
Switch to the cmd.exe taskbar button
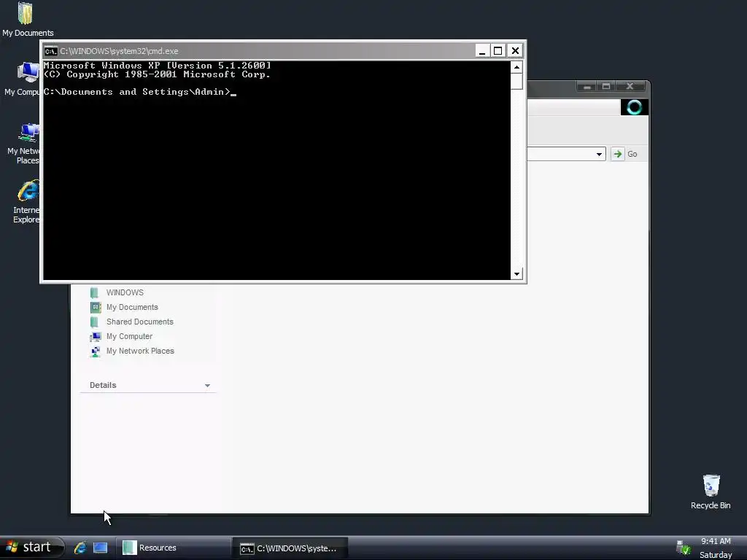290,548
